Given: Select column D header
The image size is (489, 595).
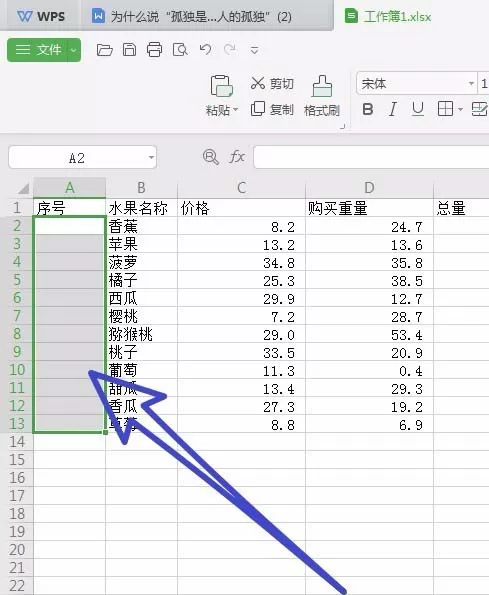Looking at the screenshot, I should [x=369, y=188].
